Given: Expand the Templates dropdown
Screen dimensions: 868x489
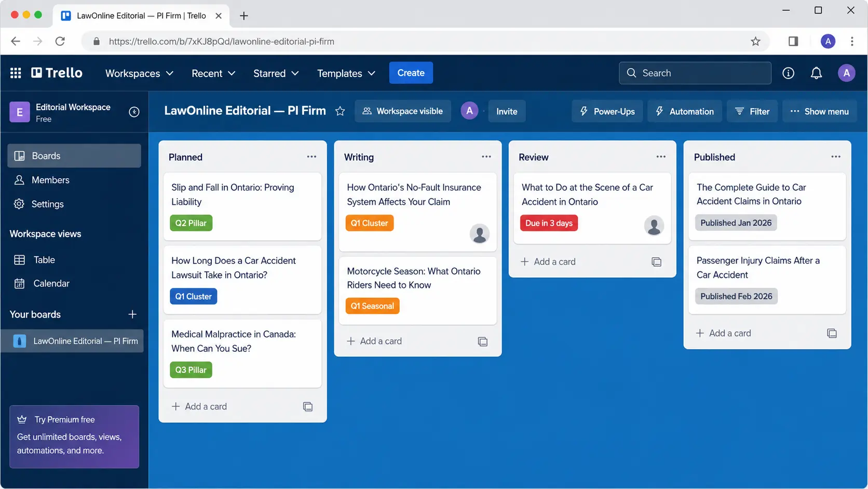Looking at the screenshot, I should 346,73.
